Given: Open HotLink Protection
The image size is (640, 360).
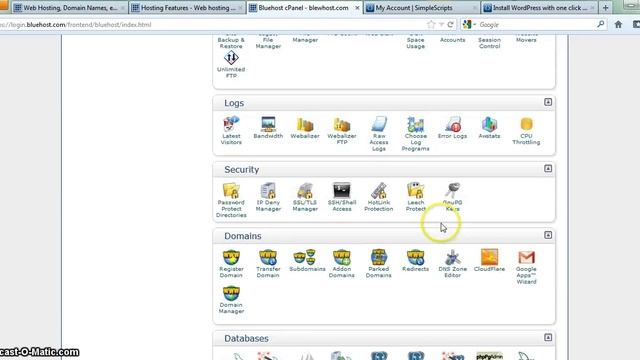Looking at the screenshot, I should pos(379,197).
